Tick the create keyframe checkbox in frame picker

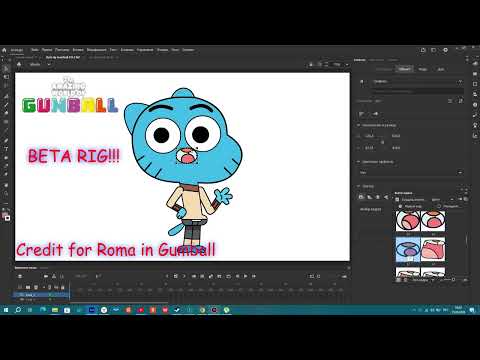(x=397, y=200)
